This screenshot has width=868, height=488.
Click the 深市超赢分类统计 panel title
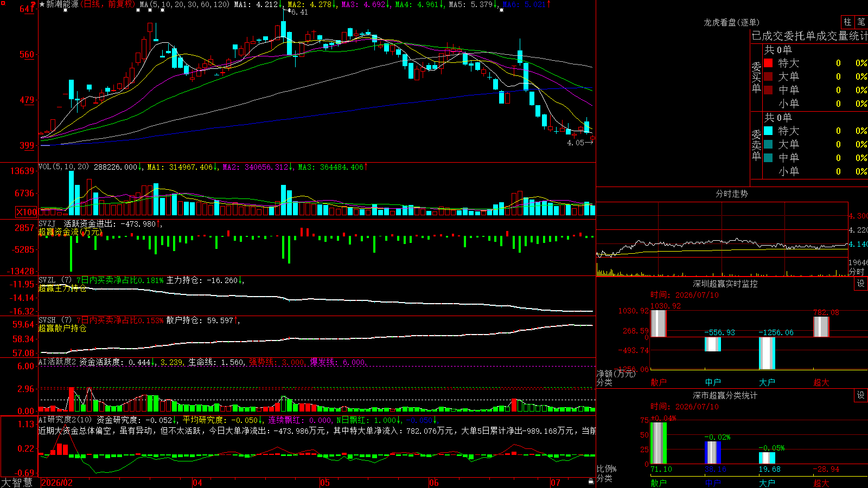point(725,395)
